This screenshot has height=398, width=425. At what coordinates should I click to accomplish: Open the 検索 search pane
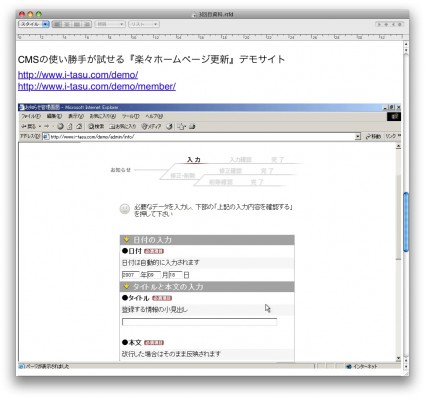pos(96,127)
